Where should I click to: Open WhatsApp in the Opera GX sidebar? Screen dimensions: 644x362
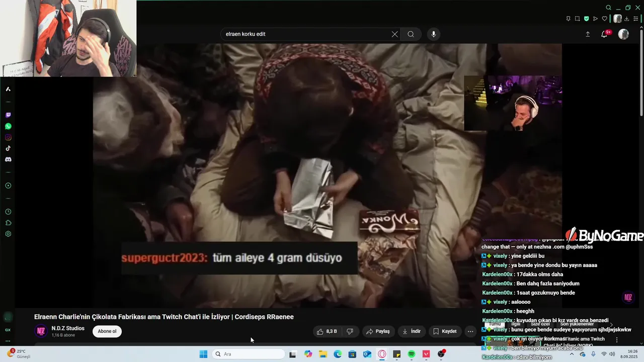[x=8, y=126]
